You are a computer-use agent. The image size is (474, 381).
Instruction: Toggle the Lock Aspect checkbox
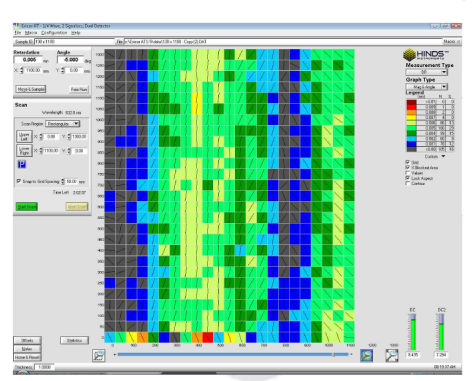(407, 178)
